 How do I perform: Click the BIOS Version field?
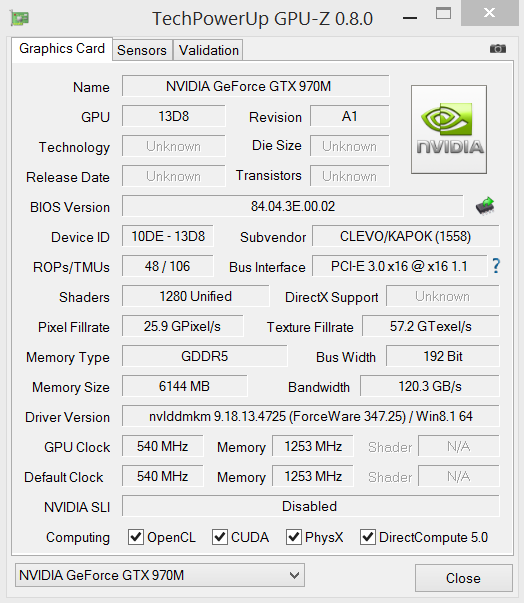[293, 206]
